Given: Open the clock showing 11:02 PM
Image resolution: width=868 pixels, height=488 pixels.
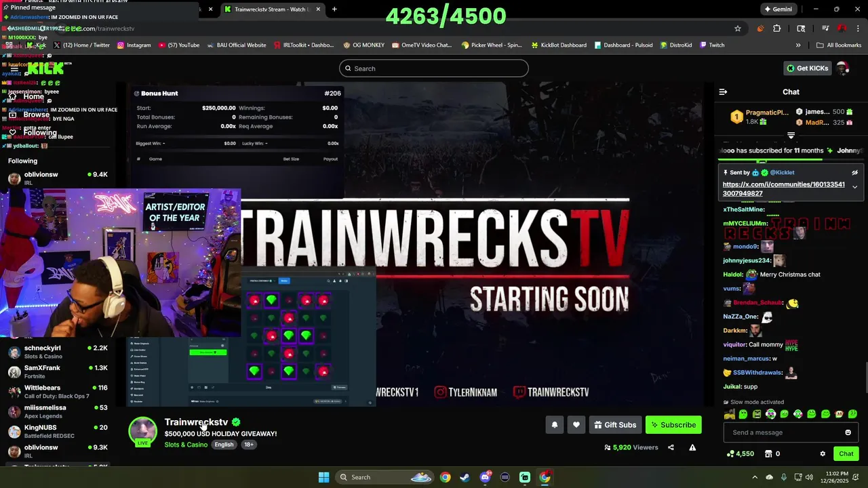Looking at the screenshot, I should click(837, 477).
